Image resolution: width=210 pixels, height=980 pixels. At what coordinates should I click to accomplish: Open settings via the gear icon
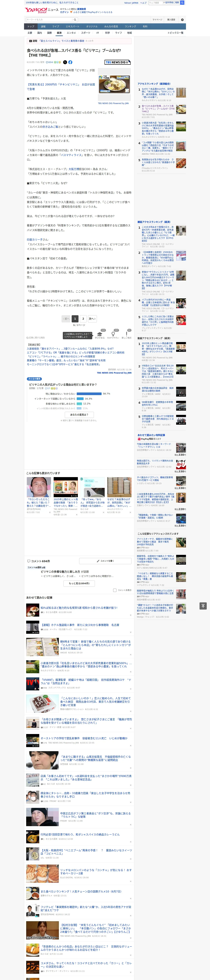pos(182,20)
